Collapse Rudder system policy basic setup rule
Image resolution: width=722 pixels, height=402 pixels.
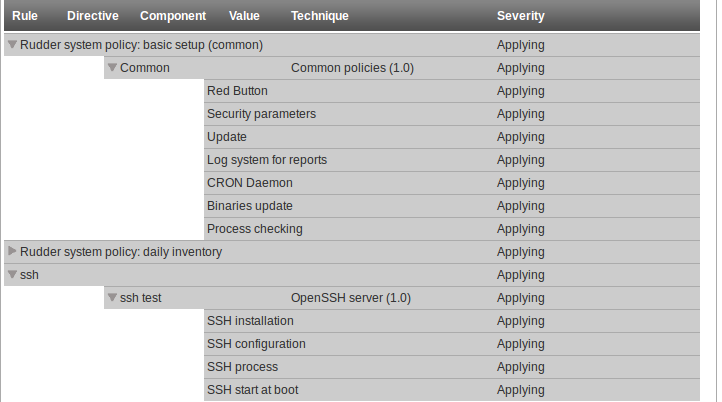point(12,45)
